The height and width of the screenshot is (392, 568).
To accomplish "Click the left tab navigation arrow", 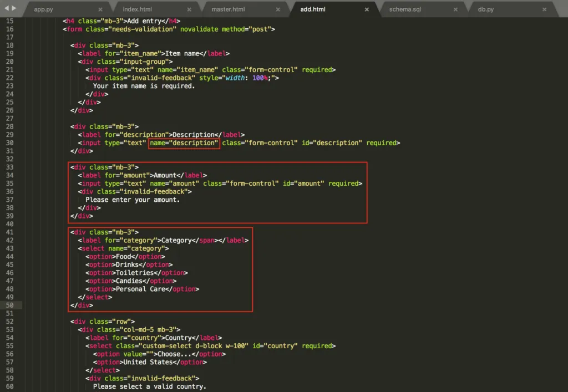I will (6, 8).
